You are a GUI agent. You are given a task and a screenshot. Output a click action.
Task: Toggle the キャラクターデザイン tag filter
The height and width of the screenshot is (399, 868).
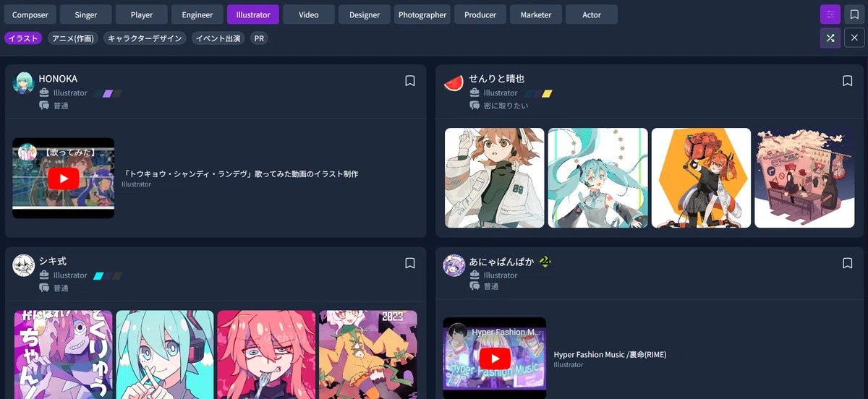point(145,38)
